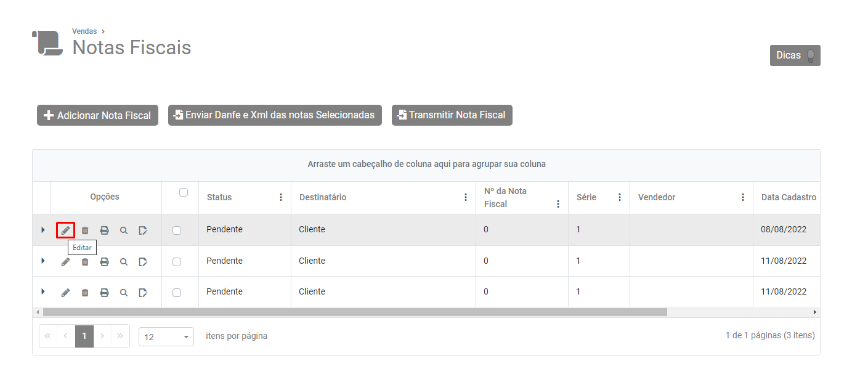This screenshot has width=868, height=366.
Task: Toggle the select-all header checkbox
Action: [184, 192]
